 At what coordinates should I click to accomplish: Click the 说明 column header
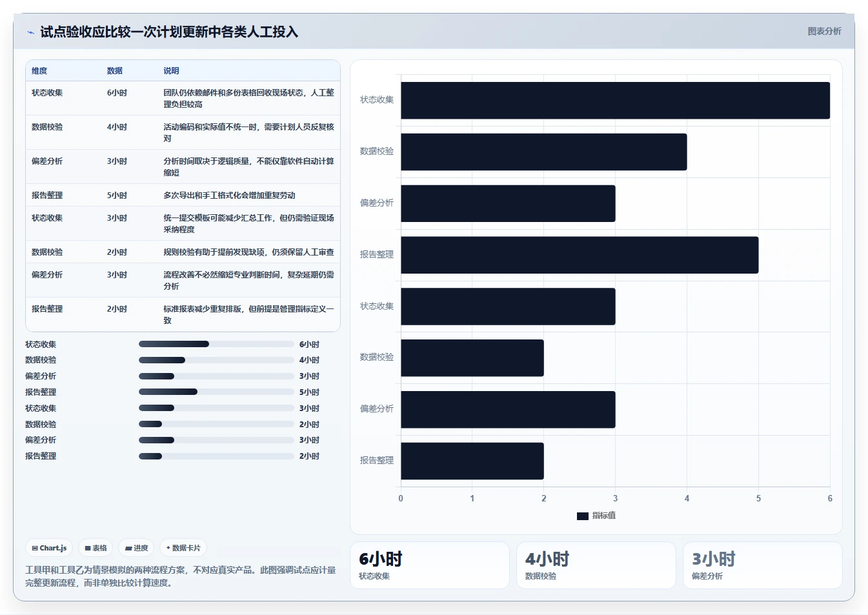[x=171, y=71]
